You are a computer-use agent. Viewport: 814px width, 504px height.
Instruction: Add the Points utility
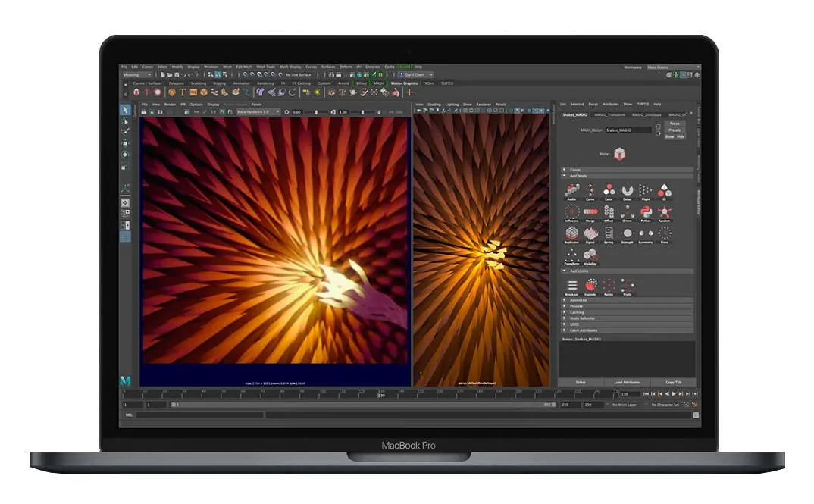pos(609,286)
